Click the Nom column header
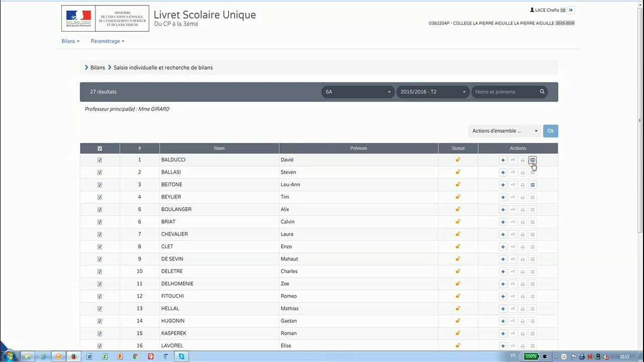The width and height of the screenshot is (644, 362). (219, 148)
